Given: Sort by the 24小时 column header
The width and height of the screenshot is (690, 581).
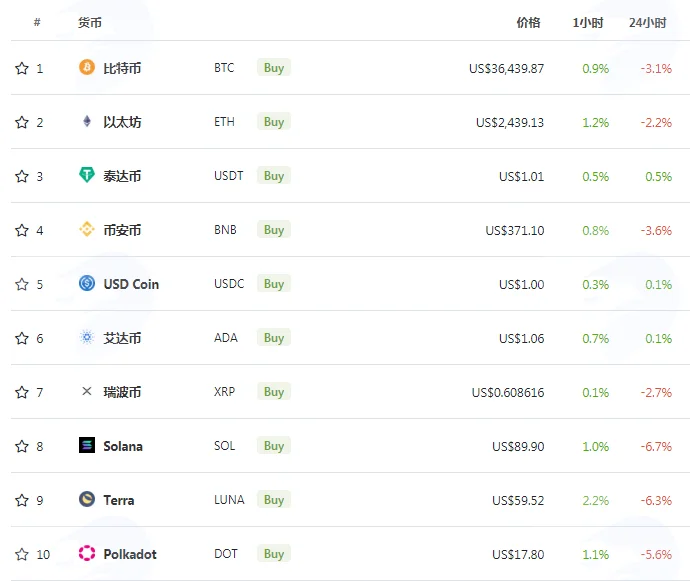Looking at the screenshot, I should coord(647,22).
